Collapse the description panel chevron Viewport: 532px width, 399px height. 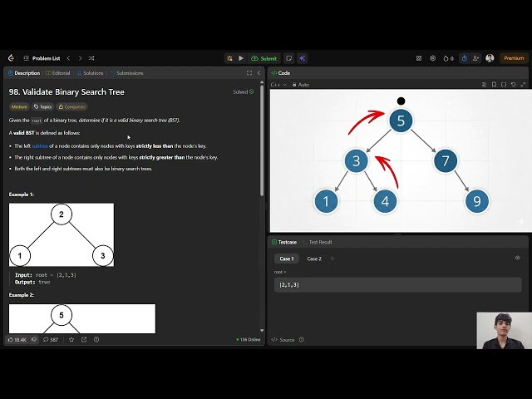coord(259,73)
